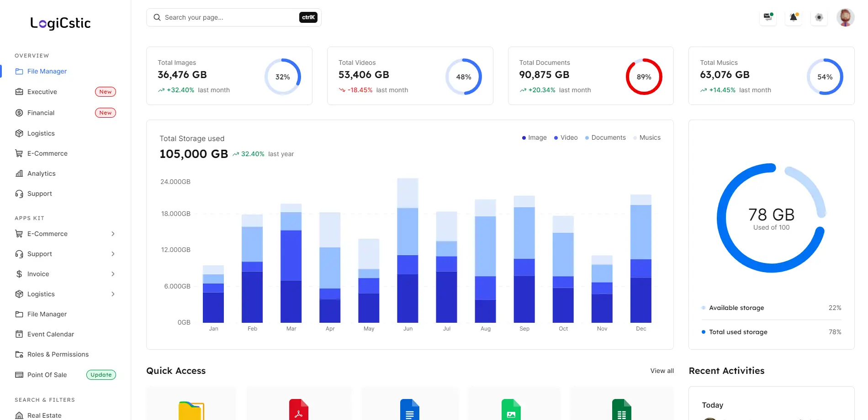
Task: Click the 105,000 GB total value
Action: click(x=194, y=154)
